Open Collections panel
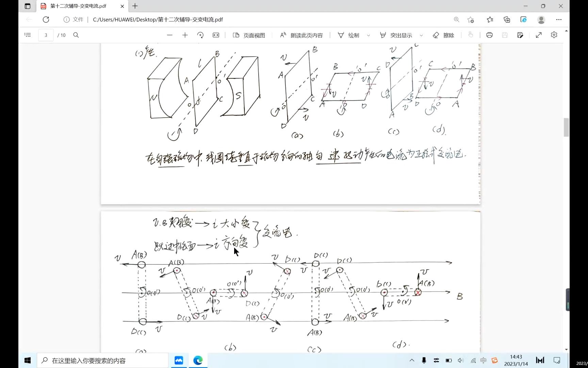 coord(507,20)
